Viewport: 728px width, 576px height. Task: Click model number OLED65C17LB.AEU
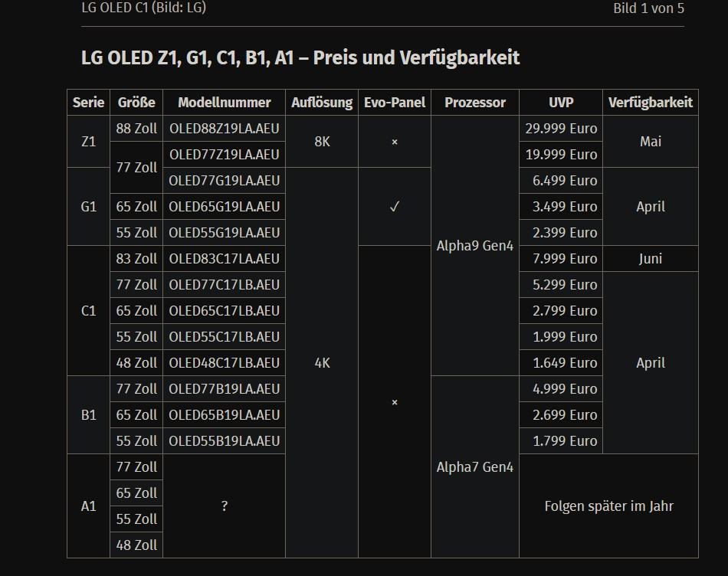[225, 310]
